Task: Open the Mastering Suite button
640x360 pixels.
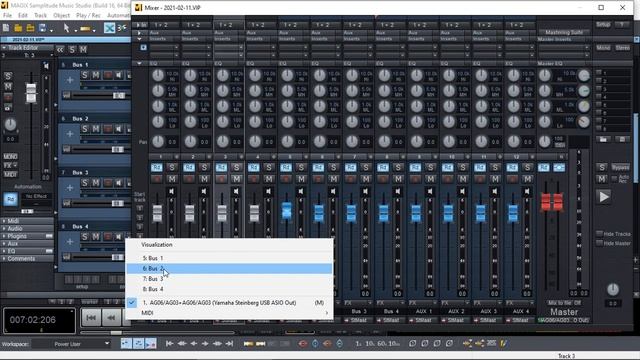Action: pyautogui.click(x=564, y=32)
